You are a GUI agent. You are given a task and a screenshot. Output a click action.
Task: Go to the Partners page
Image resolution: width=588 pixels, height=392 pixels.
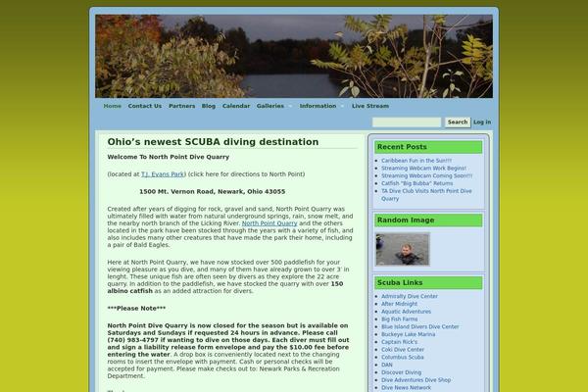tap(182, 106)
